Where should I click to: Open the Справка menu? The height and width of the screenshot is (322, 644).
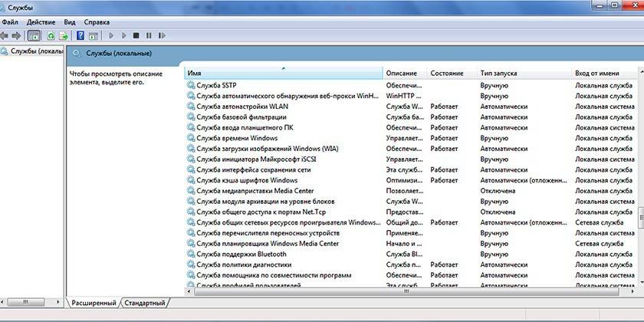[96, 22]
